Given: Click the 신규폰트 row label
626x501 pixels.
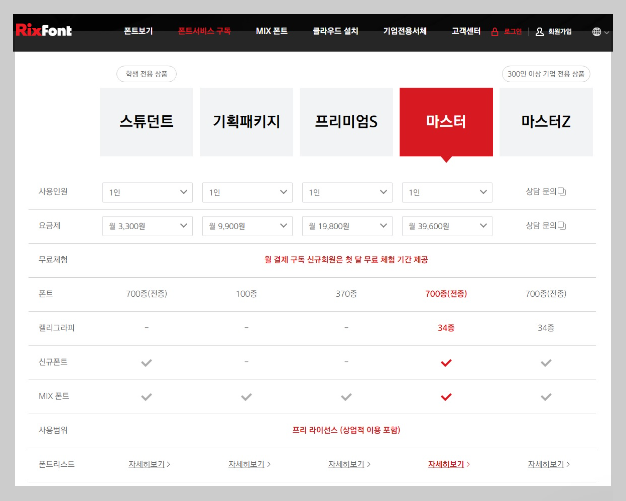Looking at the screenshot, I should (x=53, y=362).
